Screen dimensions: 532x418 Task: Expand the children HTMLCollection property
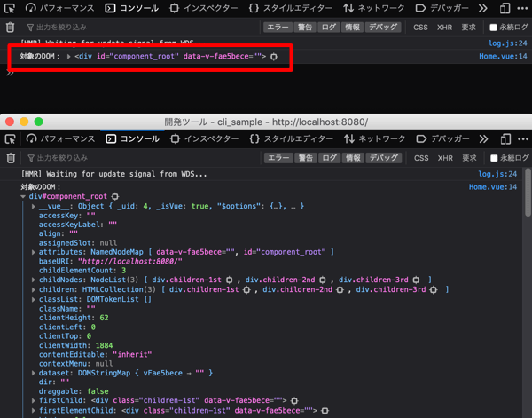click(x=34, y=289)
